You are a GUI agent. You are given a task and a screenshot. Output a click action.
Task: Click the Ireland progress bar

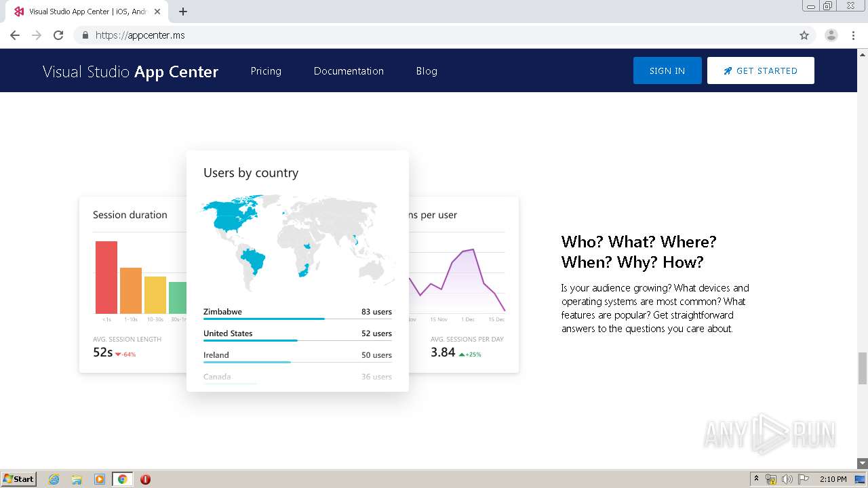tap(298, 362)
